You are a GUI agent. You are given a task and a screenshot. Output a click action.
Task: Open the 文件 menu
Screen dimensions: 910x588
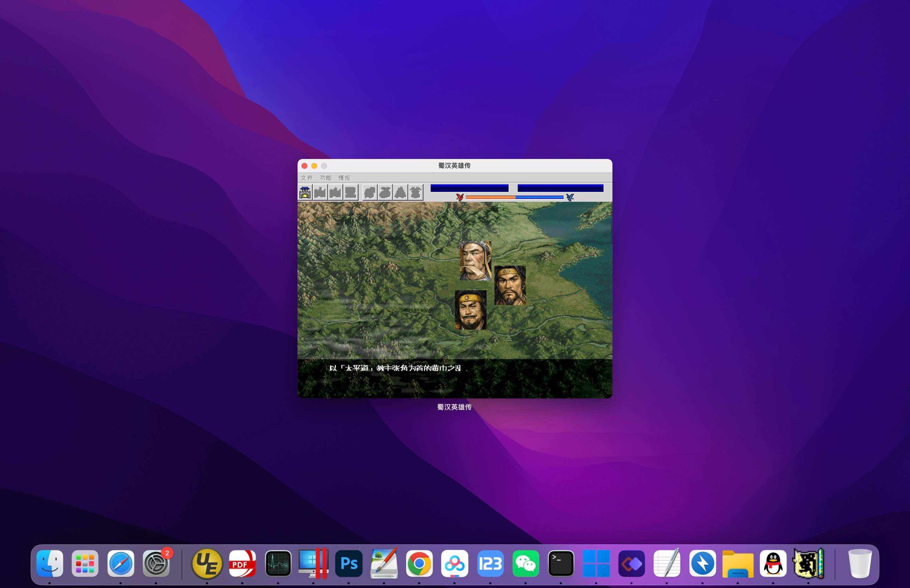[307, 178]
